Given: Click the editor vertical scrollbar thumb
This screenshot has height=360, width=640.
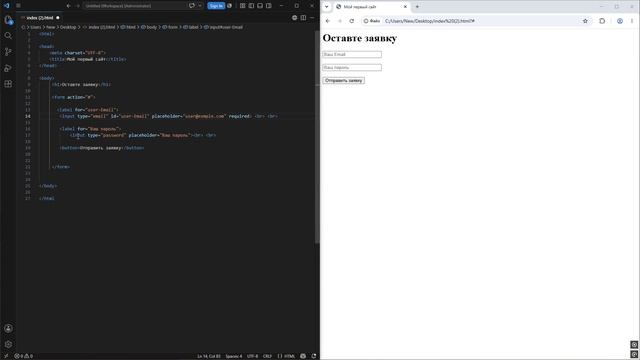Looking at the screenshot, I should [317, 137].
